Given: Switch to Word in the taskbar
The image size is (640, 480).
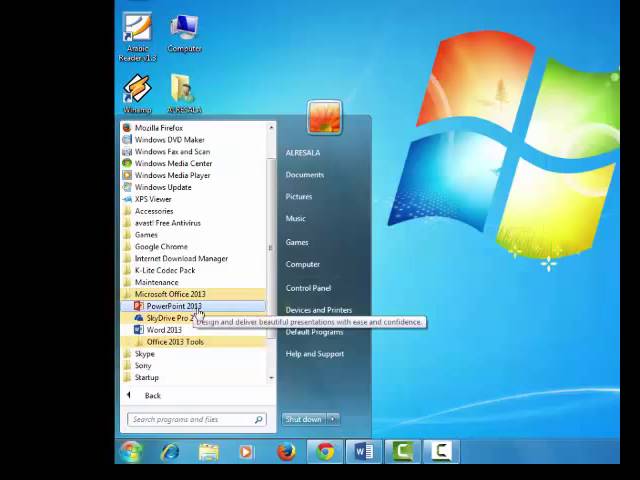Looking at the screenshot, I should [364, 452].
